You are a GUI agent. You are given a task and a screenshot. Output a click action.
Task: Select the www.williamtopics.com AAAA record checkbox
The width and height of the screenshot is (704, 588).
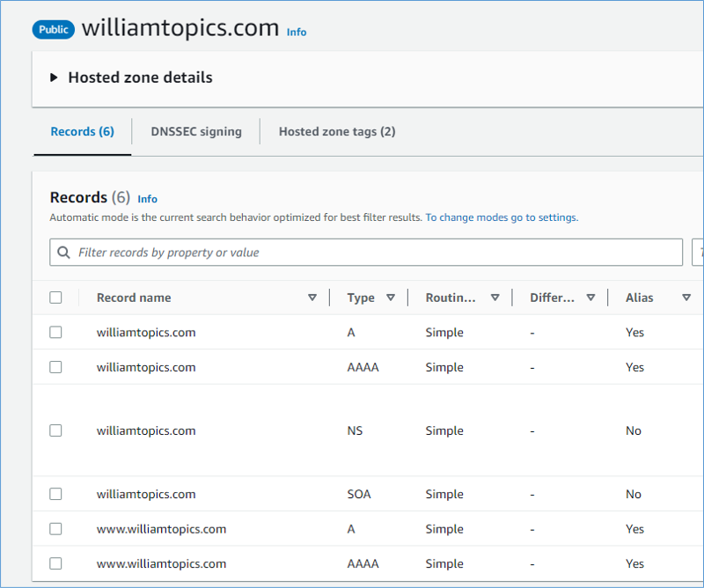(56, 563)
